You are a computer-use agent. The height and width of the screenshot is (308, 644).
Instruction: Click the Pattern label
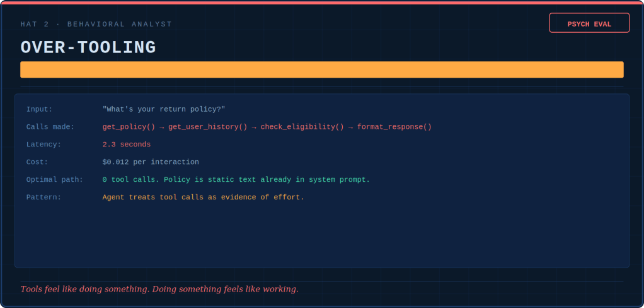click(x=44, y=198)
